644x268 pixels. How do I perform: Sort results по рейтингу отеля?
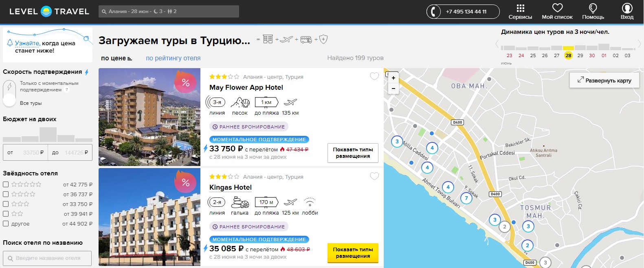[173, 58]
